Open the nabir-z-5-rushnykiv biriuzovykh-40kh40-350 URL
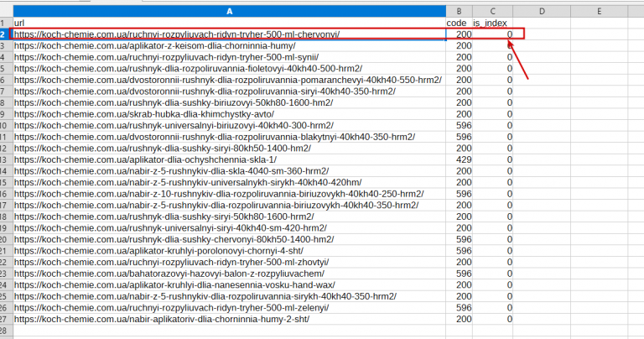 [x=216, y=205]
